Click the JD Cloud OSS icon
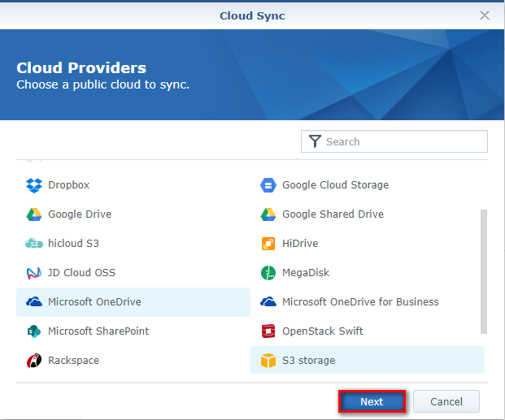Image resolution: width=505 pixels, height=420 pixels. tap(33, 273)
